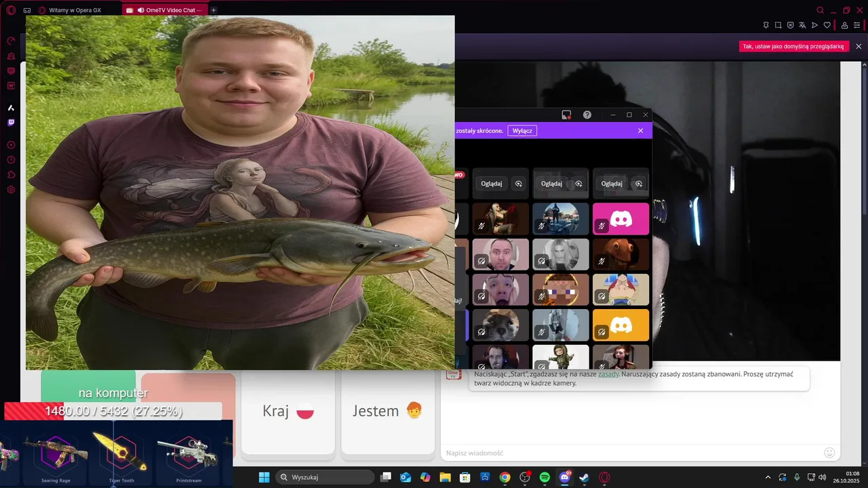Open Extensions puzzle icon in sidebar
The width and height of the screenshot is (868, 488).
[11, 175]
